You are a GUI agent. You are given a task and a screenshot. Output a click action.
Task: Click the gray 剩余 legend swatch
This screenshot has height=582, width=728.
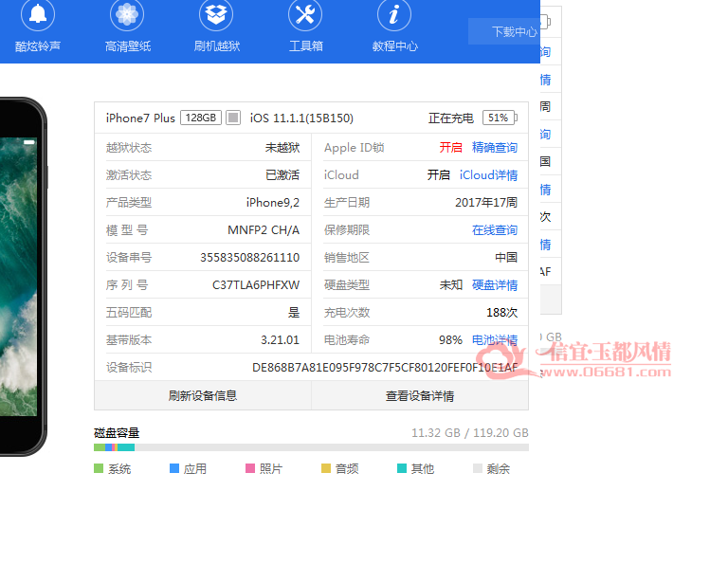pyautogui.click(x=478, y=468)
